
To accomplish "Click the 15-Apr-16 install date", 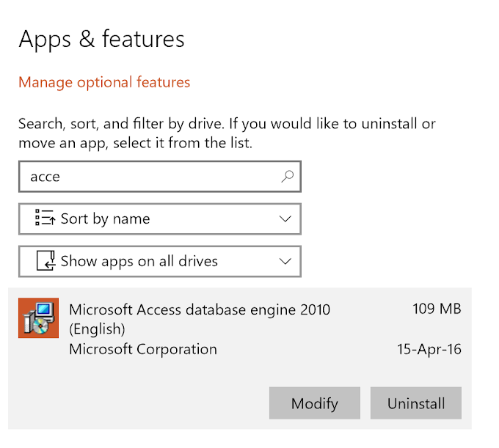I will coord(429,349).
